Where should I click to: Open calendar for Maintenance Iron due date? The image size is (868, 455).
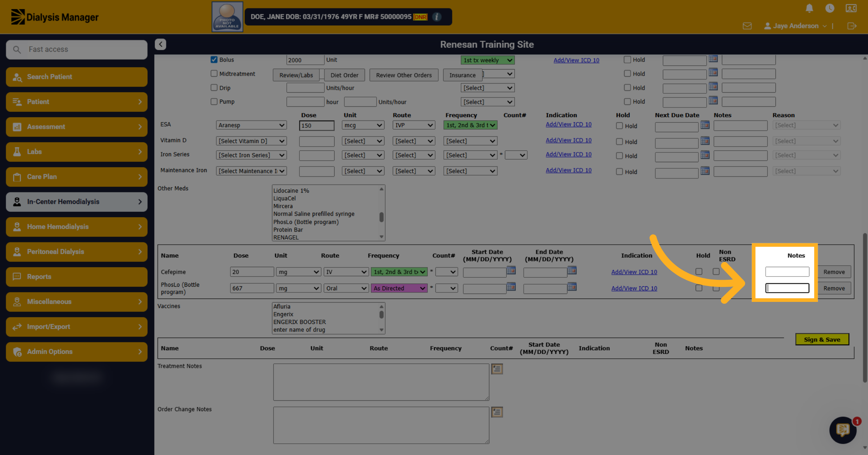coord(705,170)
